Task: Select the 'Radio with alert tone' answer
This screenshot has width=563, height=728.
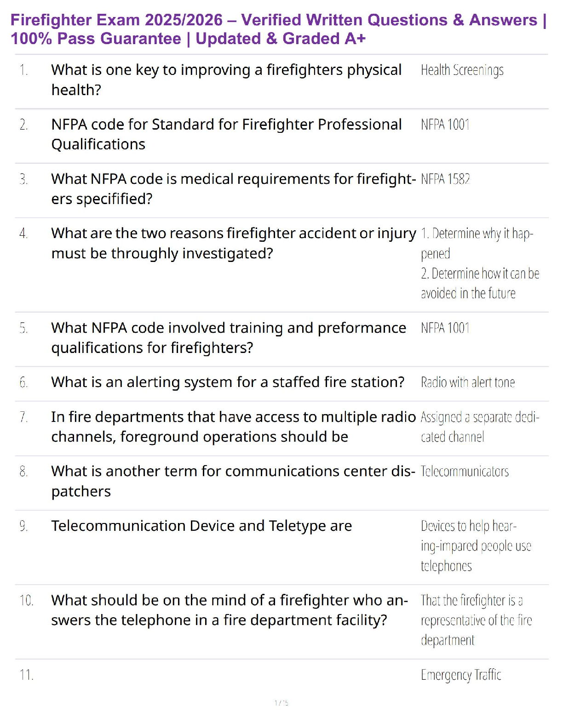Action: [x=467, y=382]
